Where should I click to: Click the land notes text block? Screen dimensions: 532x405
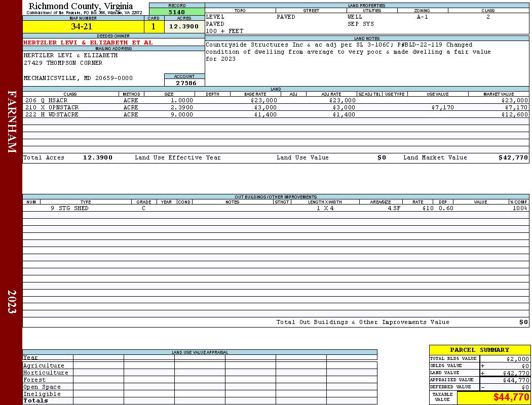click(x=348, y=52)
